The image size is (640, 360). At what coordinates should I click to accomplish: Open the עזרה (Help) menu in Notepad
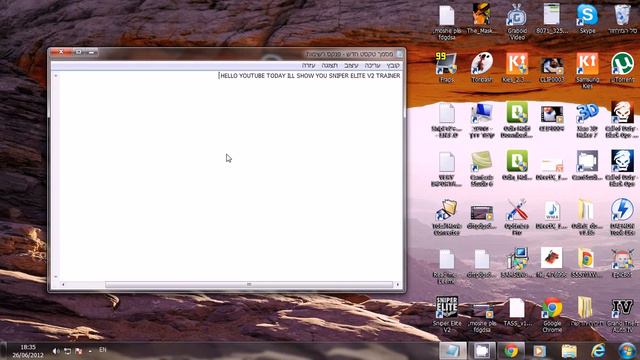point(309,65)
